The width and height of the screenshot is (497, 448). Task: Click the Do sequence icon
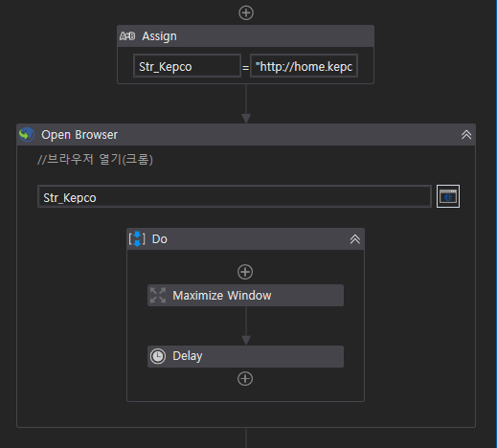137,239
